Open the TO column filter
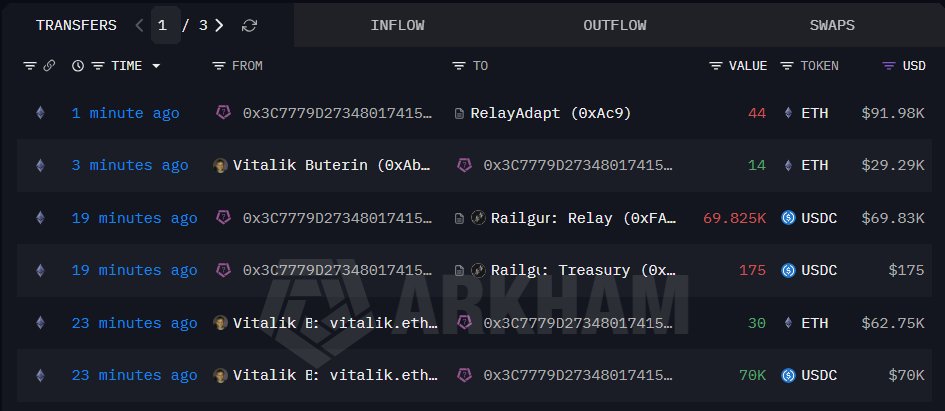This screenshot has height=411, width=945. coord(459,66)
